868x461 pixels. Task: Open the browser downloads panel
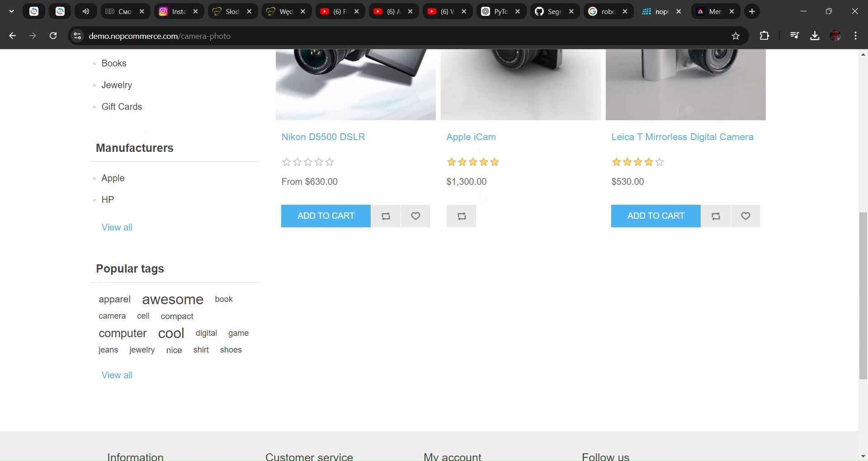click(815, 36)
